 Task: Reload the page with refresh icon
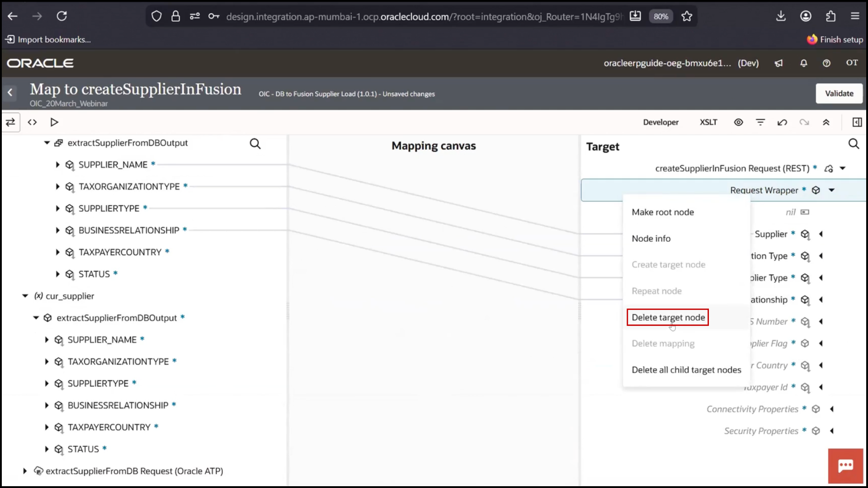(x=62, y=16)
